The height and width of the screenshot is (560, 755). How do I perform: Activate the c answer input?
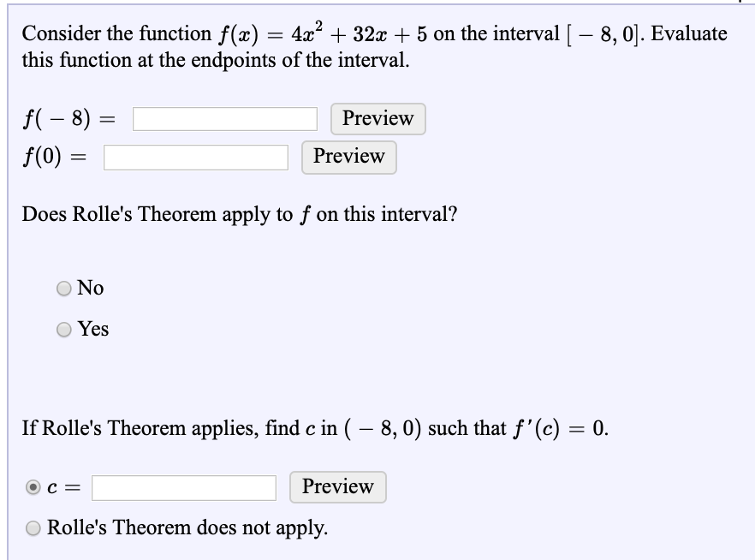pos(184,487)
